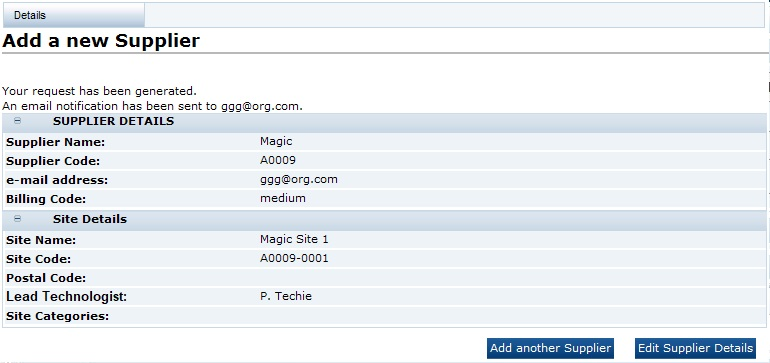
Task: Click the site name value Magic Site 1
Action: pyautogui.click(x=294, y=239)
